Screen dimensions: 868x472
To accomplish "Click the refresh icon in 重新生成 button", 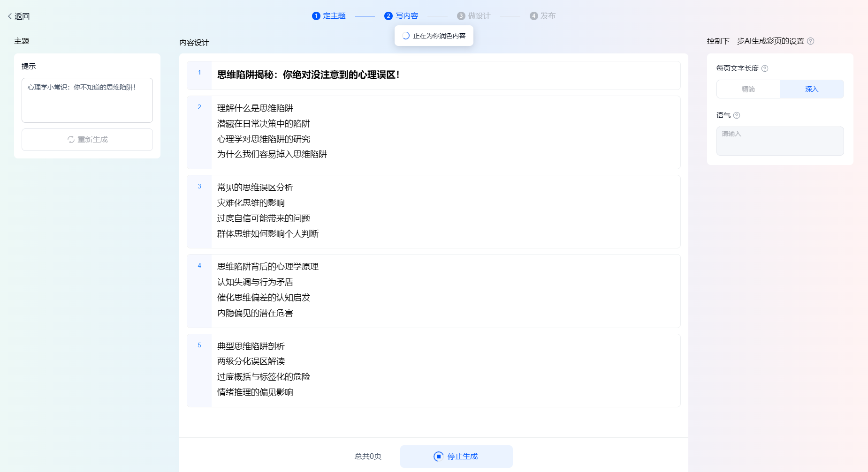I will [x=71, y=140].
